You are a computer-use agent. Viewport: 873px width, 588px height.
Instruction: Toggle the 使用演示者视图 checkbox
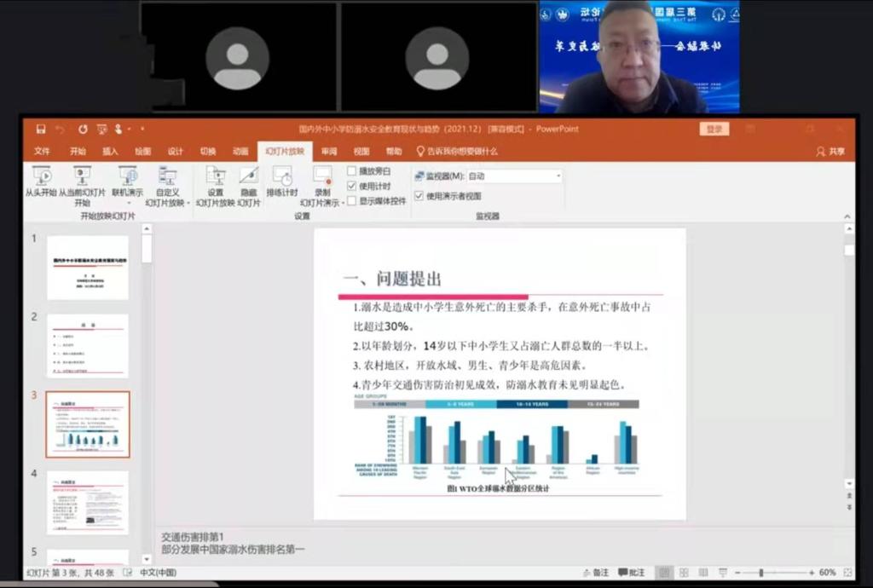(x=419, y=196)
